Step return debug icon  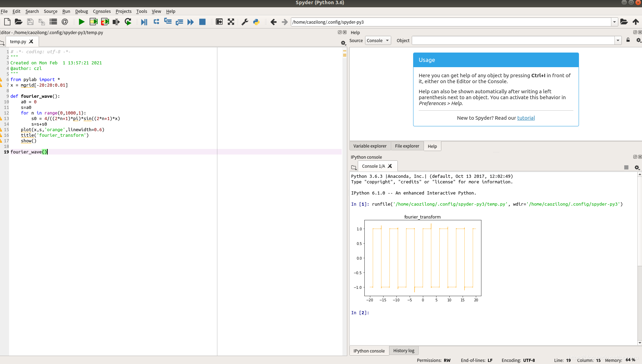click(179, 22)
